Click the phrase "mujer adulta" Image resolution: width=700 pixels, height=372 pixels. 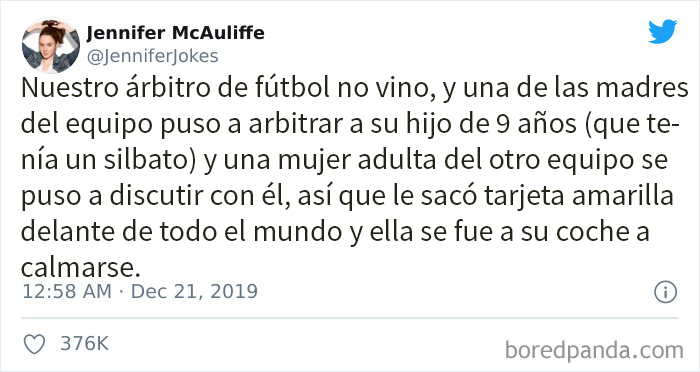[x=356, y=162]
